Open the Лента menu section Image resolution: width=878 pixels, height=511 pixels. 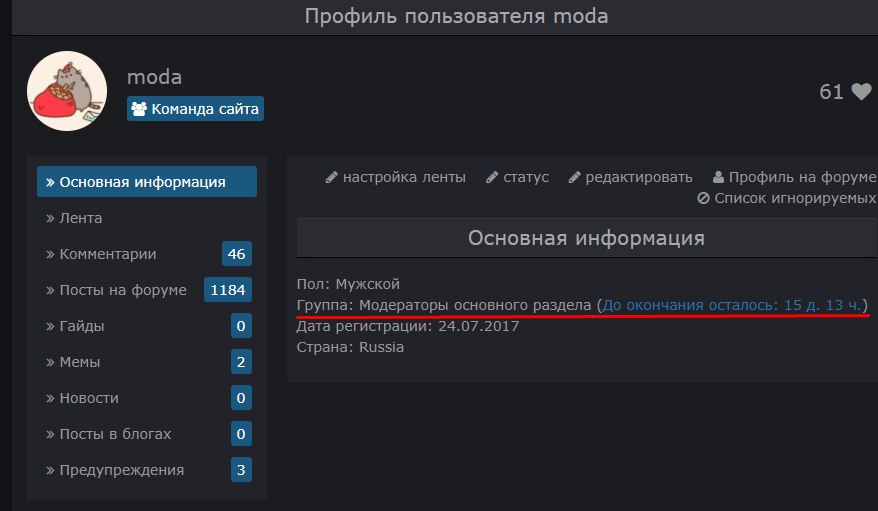[80, 218]
